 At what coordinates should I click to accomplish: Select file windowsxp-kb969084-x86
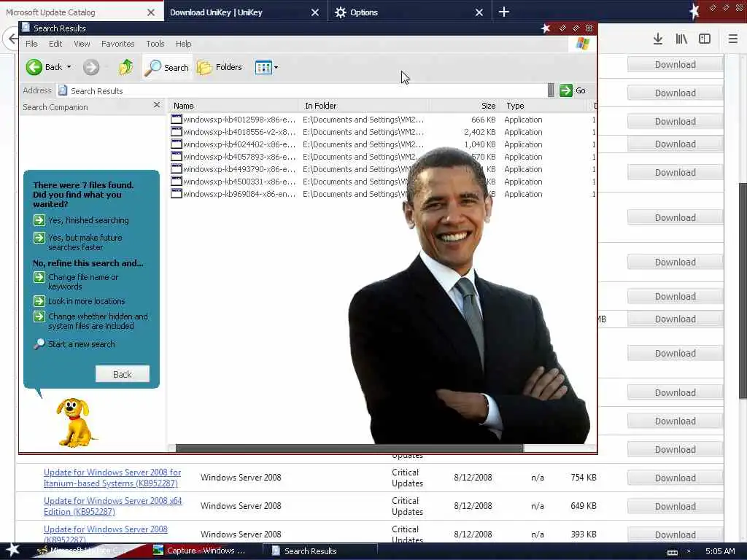pos(233,194)
